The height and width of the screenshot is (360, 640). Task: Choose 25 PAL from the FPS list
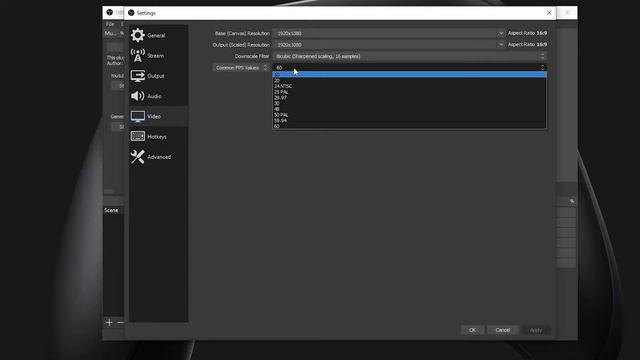409,92
